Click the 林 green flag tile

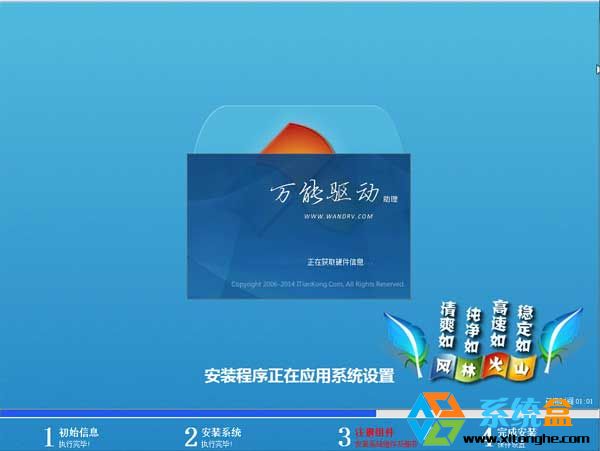pyautogui.click(x=469, y=369)
